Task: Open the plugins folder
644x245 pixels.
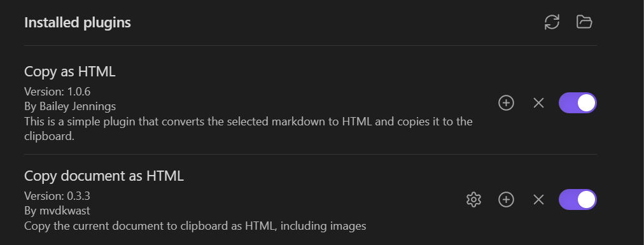Action: (584, 22)
